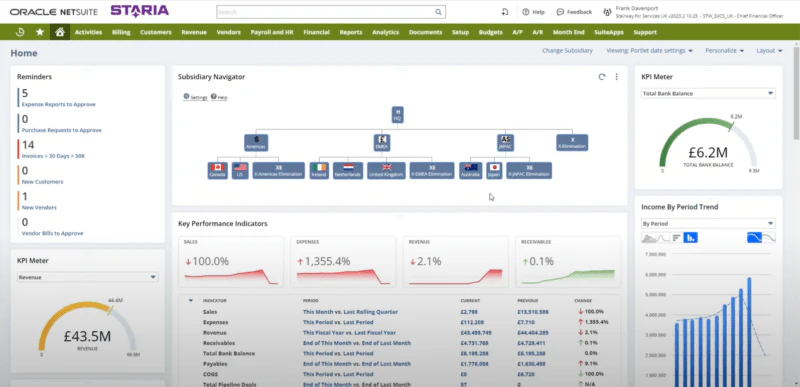The image size is (800, 387).
Task: Collapse the KPI indicator table arrow
Action: pos(191,301)
